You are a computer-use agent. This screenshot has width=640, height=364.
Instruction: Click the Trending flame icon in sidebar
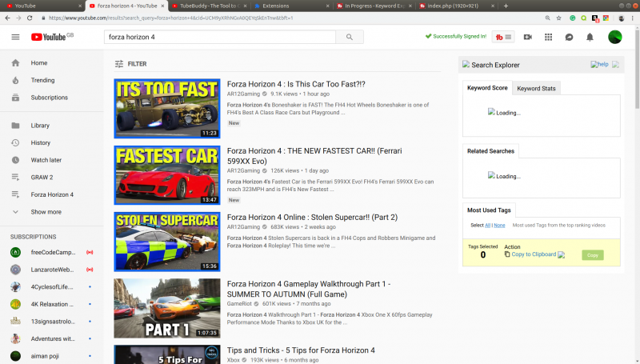[15, 80]
